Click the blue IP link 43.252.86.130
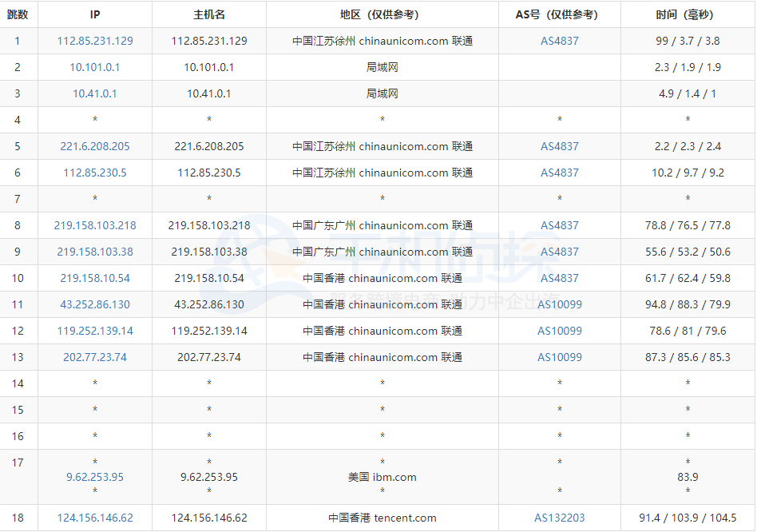The height and width of the screenshot is (532, 757). pos(95,304)
